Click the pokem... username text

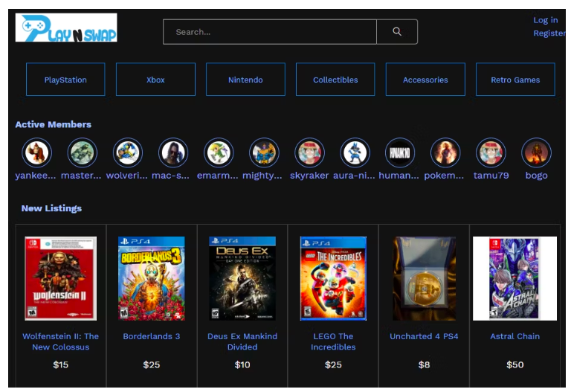[444, 176]
